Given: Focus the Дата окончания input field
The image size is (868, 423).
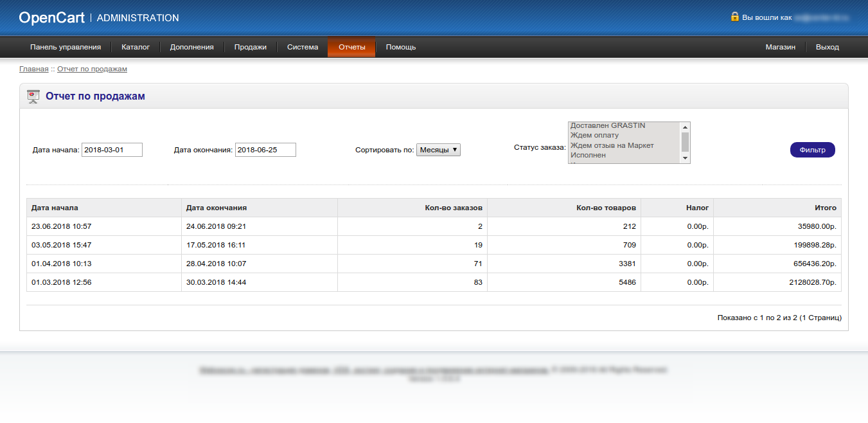Looking at the screenshot, I should [265, 150].
